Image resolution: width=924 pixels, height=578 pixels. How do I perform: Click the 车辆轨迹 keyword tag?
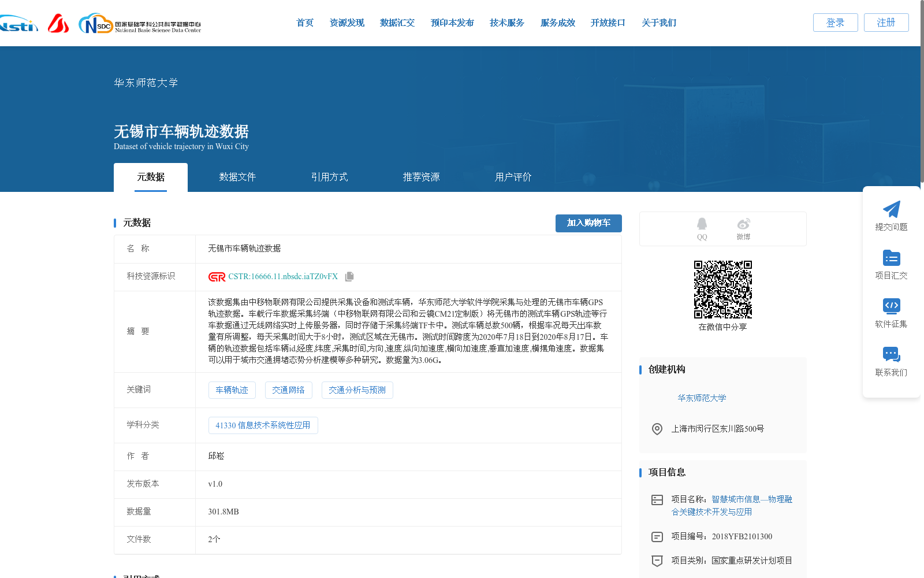[x=232, y=390]
